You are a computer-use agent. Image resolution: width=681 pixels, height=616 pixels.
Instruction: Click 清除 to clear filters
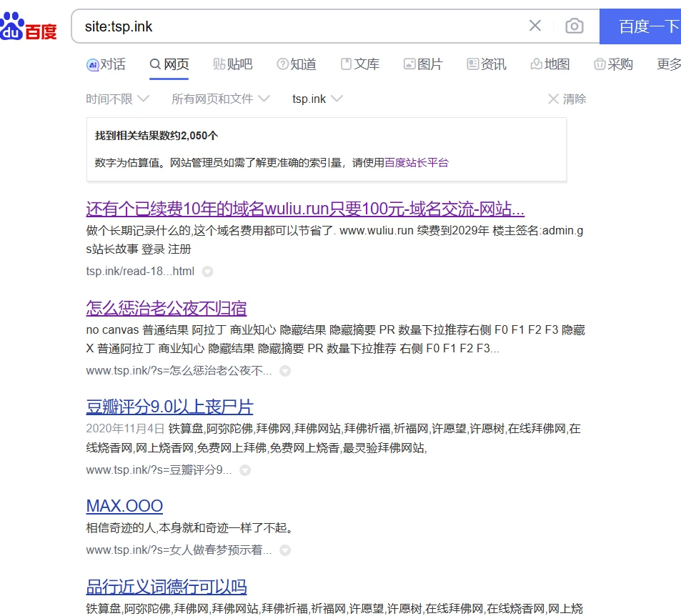(x=567, y=99)
